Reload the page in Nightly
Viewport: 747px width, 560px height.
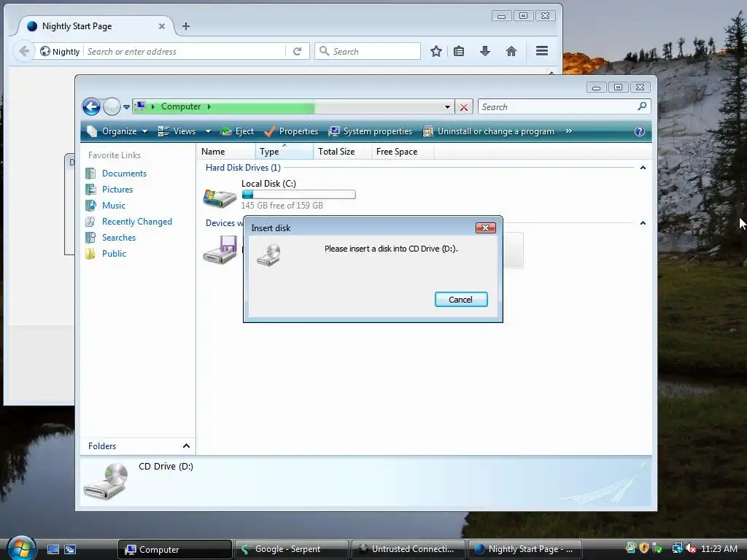pyautogui.click(x=298, y=51)
